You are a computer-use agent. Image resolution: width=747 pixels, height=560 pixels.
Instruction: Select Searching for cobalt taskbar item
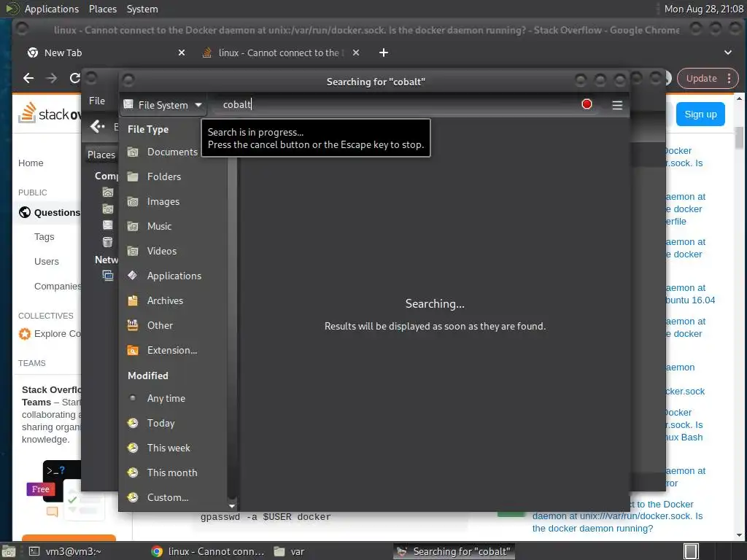(454, 551)
